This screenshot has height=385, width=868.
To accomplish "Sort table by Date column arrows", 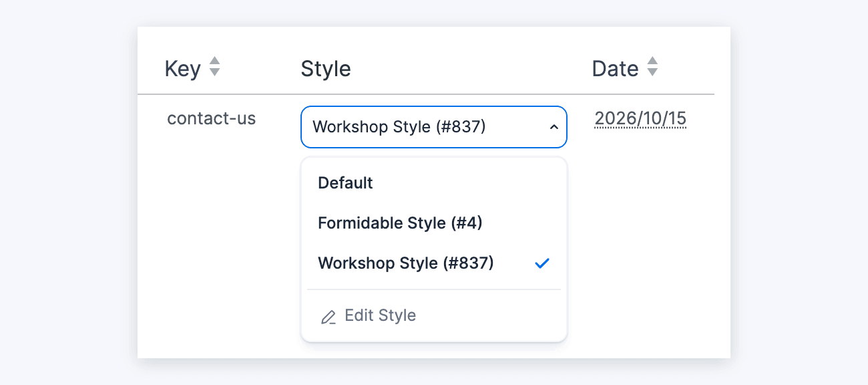I will click(652, 66).
